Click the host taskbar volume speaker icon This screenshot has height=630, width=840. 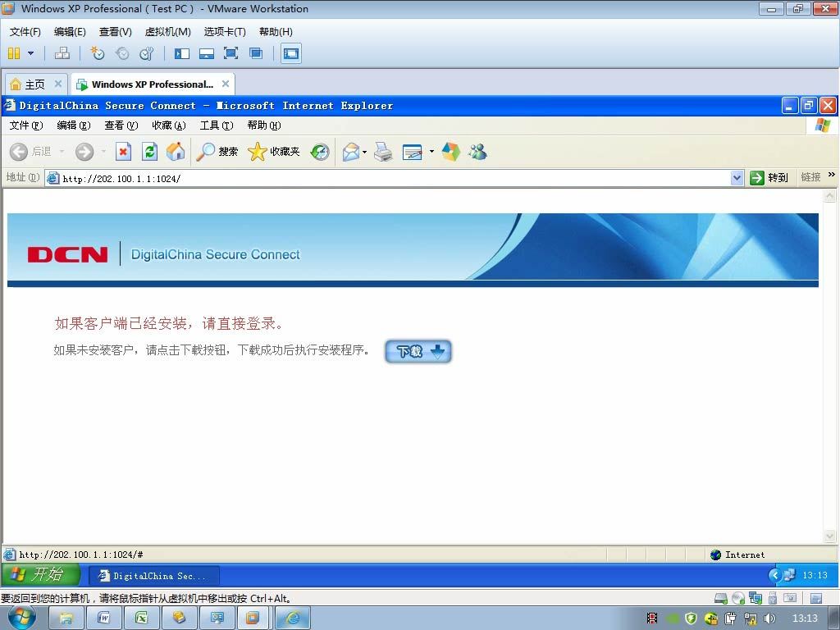pyautogui.click(x=769, y=619)
